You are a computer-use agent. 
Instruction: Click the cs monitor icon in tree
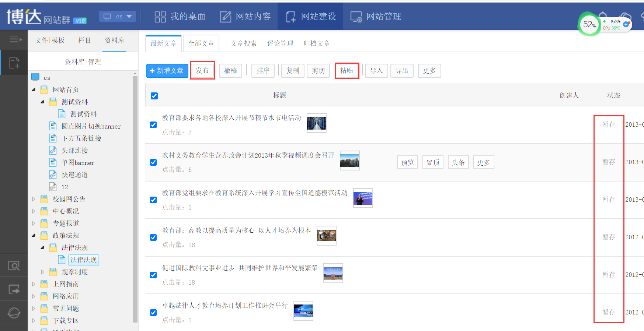pos(35,77)
